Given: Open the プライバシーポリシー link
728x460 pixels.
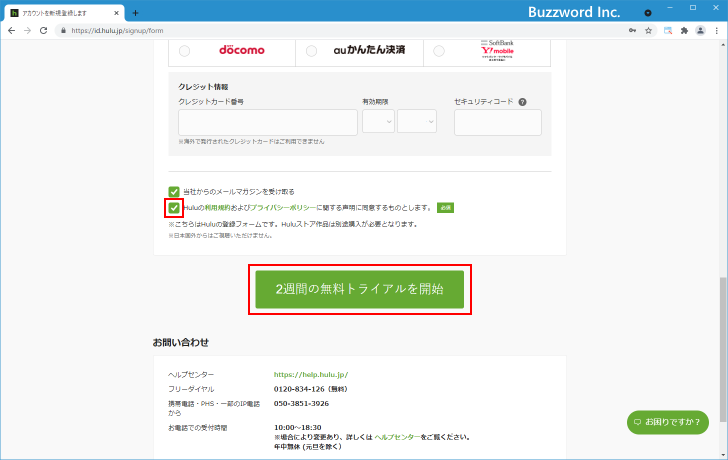Looking at the screenshot, I should tap(283, 208).
